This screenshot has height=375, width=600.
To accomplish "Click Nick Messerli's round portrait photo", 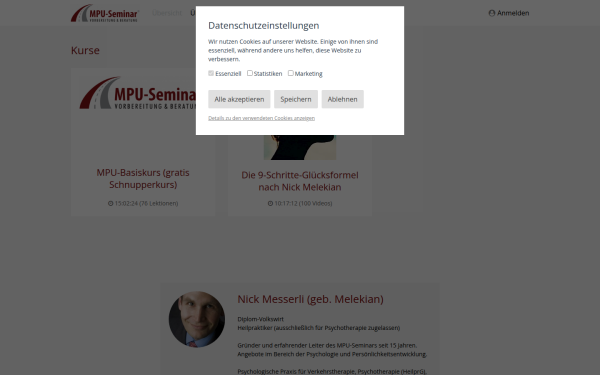I will pos(197,320).
